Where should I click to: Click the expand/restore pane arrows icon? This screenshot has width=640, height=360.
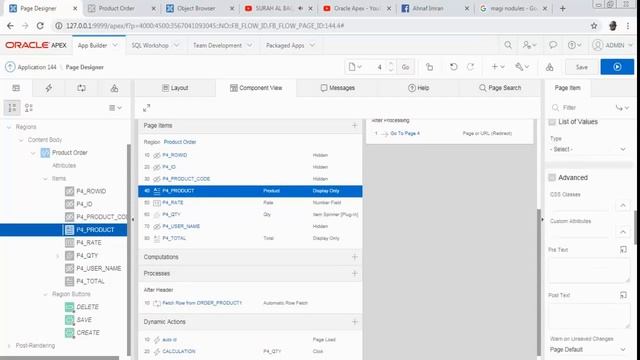(x=147, y=108)
